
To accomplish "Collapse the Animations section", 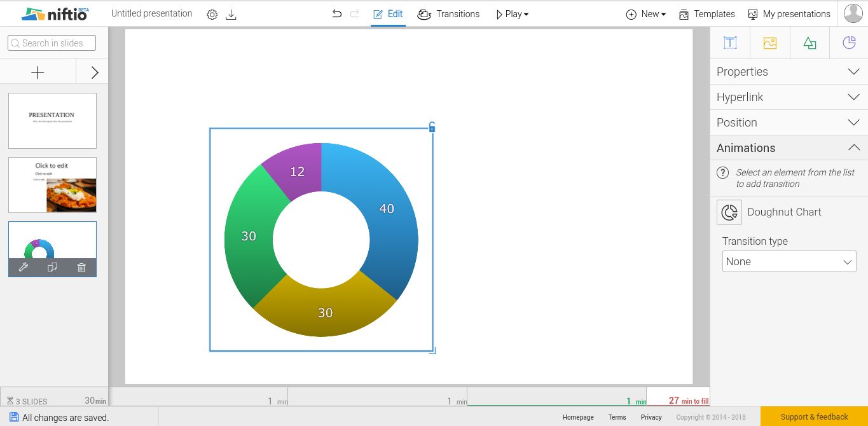I will [789, 148].
